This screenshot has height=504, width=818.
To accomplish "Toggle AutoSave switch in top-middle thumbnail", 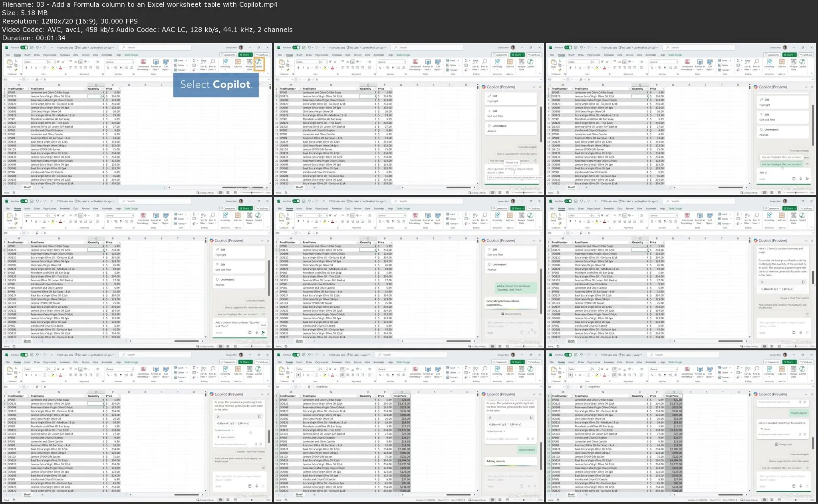I will 296,47.
